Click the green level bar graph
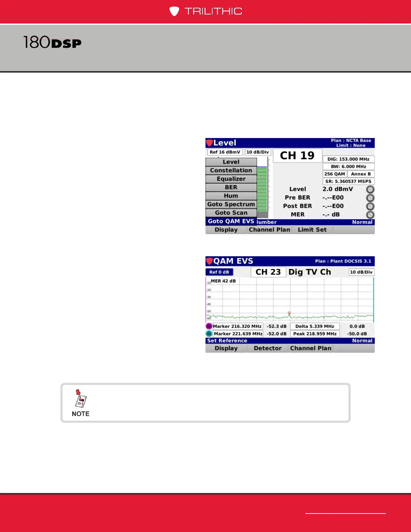 tap(262, 189)
